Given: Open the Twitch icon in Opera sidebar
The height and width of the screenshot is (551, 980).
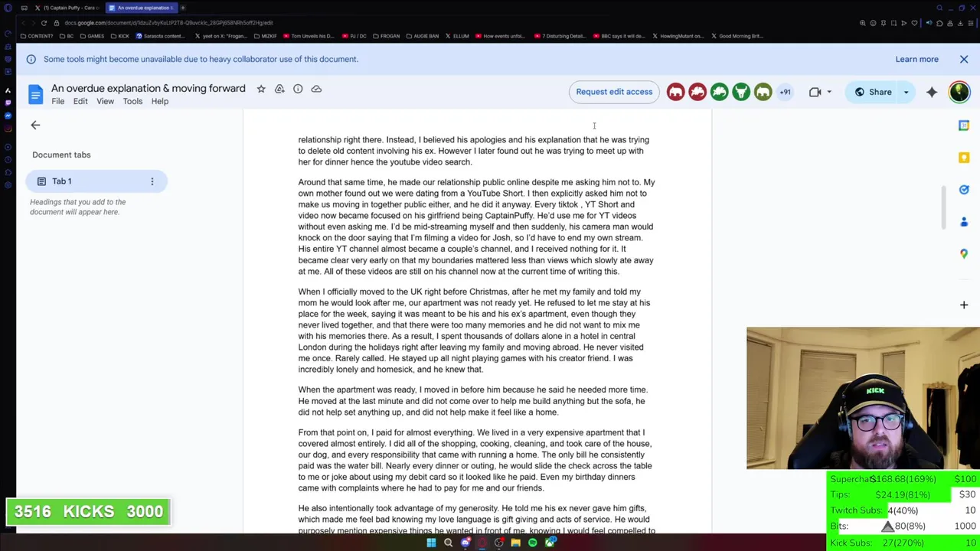Looking at the screenshot, I should 8,103.
